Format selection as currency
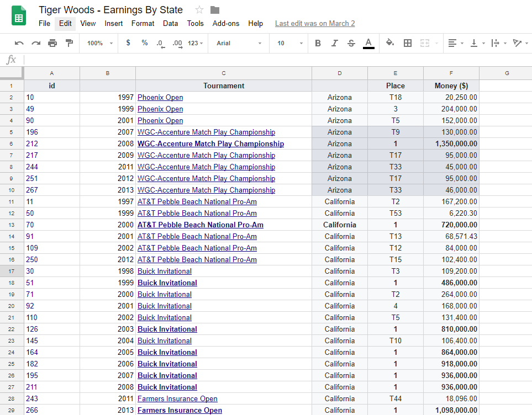Image resolution: width=532 pixels, height=415 pixels. (x=128, y=42)
